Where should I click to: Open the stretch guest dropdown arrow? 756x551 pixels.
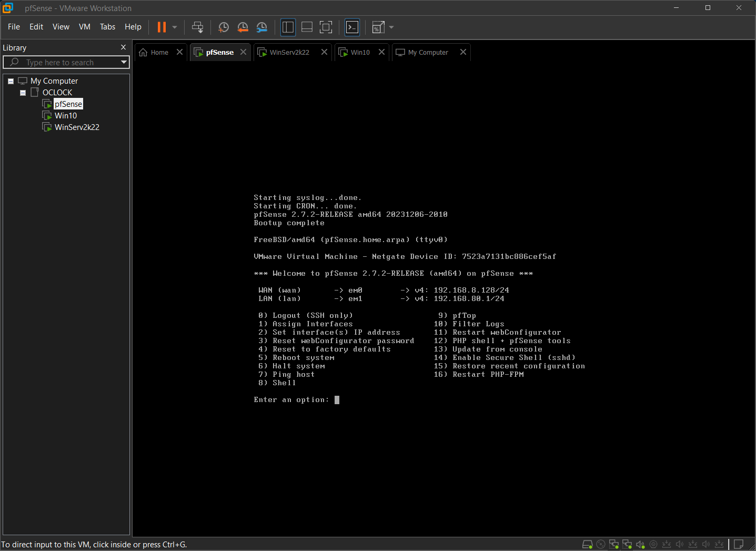391,27
